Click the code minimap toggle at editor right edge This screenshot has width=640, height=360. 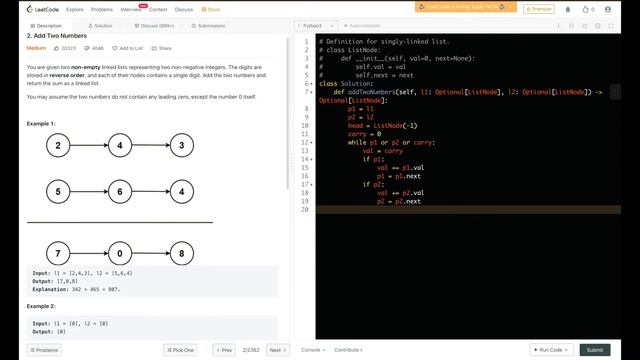pyautogui.click(x=615, y=92)
